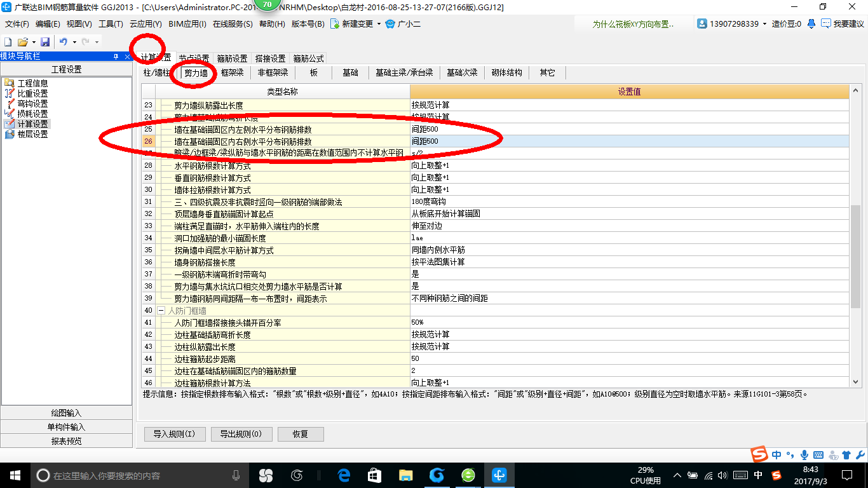
Task: Click the New file toolbar icon
Action: [x=8, y=42]
